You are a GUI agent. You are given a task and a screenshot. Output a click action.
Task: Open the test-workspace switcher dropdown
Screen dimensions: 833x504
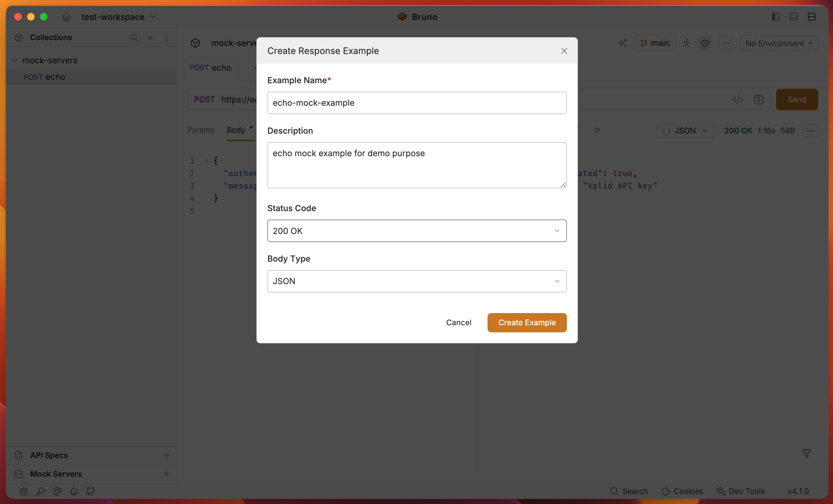pos(118,17)
